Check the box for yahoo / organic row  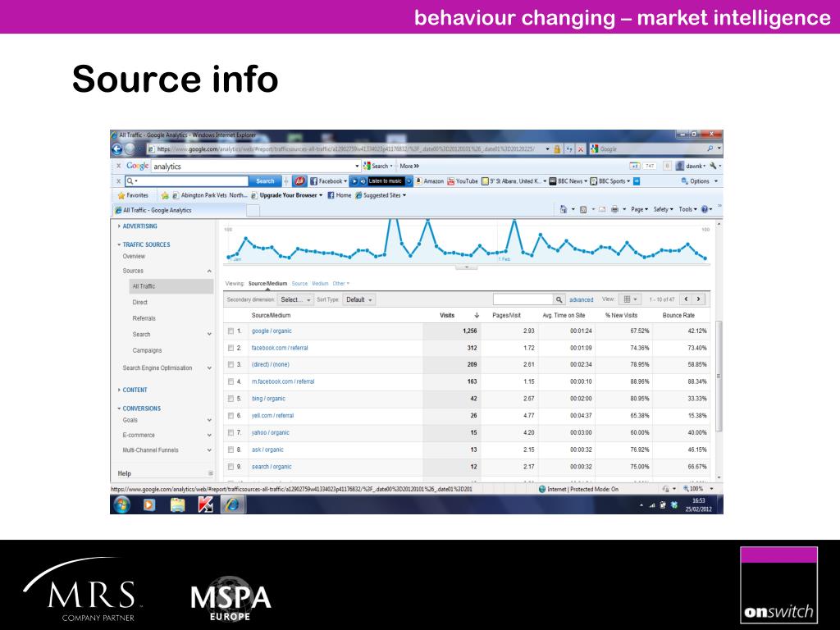tap(231, 432)
